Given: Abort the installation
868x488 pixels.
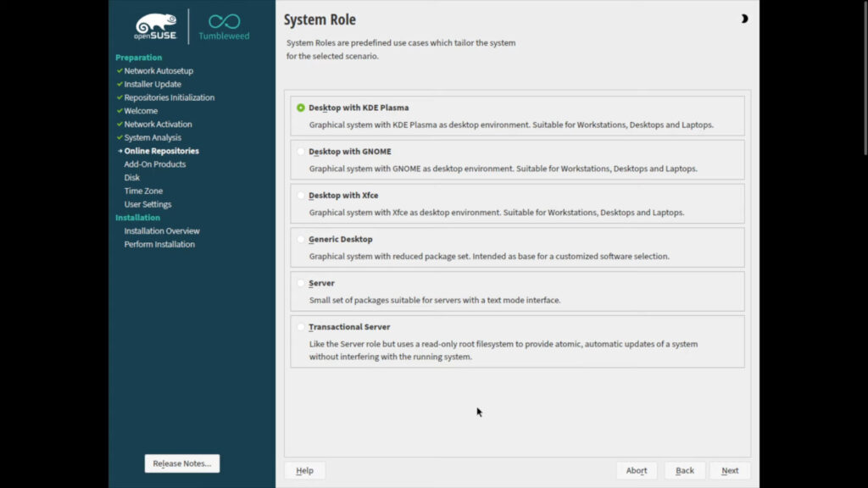Looking at the screenshot, I should (x=636, y=470).
